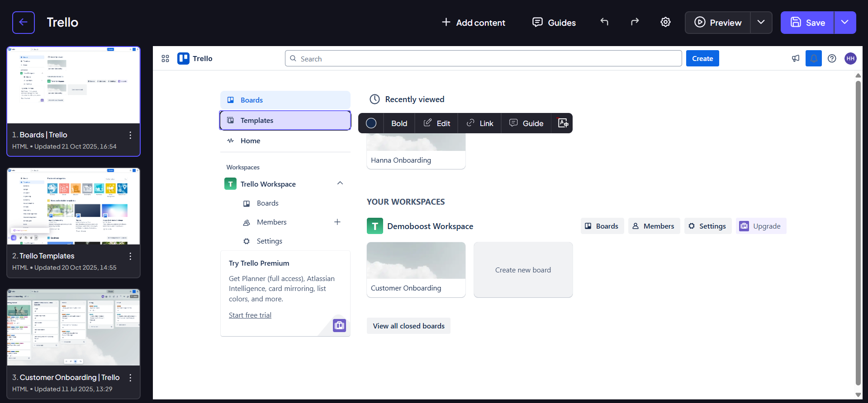Viewport: 868px width, 403px height.
Task: Click in the Search field
Action: click(x=484, y=58)
